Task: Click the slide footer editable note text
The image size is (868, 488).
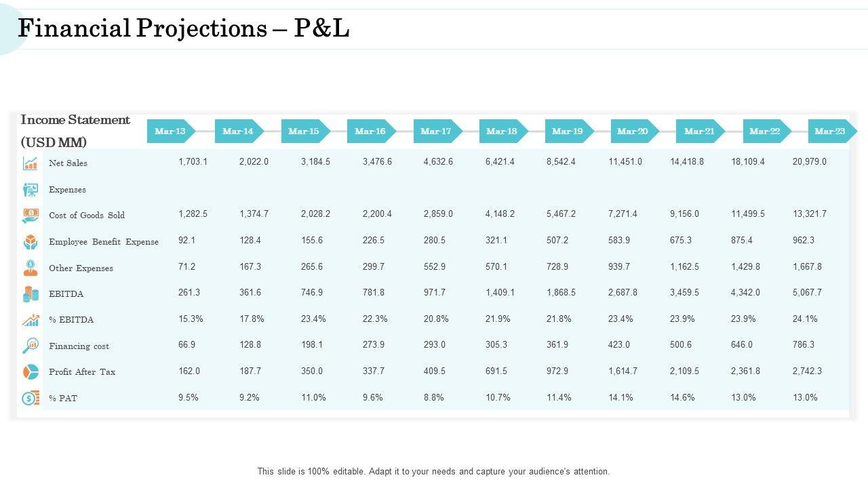Action: click(433, 472)
